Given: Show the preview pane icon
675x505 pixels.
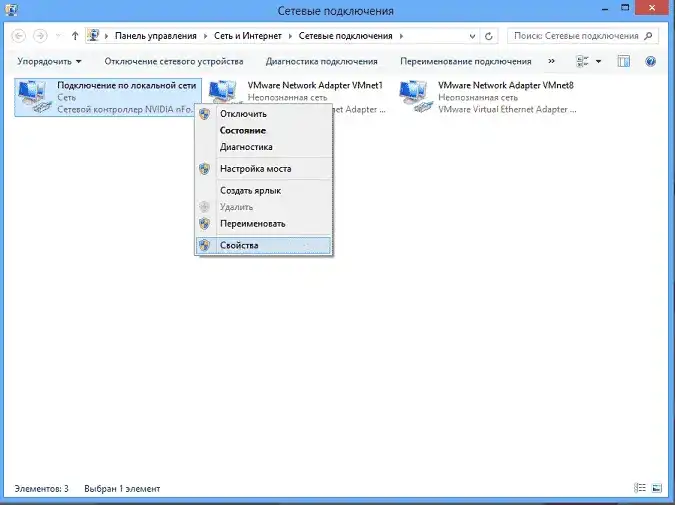Looking at the screenshot, I should [x=623, y=61].
